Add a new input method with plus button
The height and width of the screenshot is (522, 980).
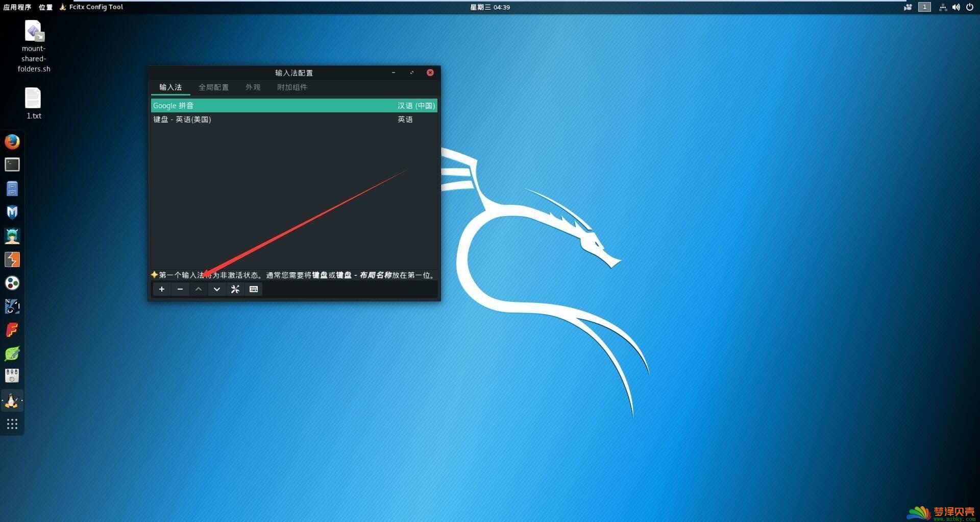(162, 289)
